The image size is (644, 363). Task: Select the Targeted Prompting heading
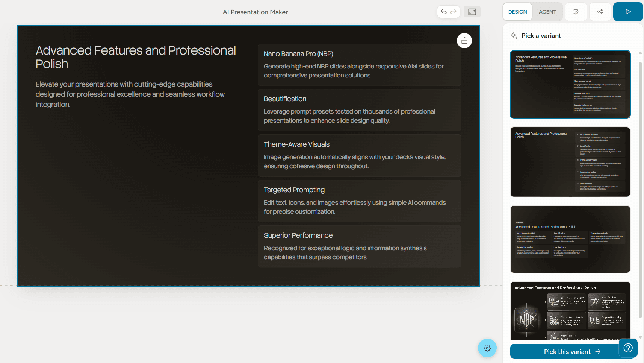294,190
